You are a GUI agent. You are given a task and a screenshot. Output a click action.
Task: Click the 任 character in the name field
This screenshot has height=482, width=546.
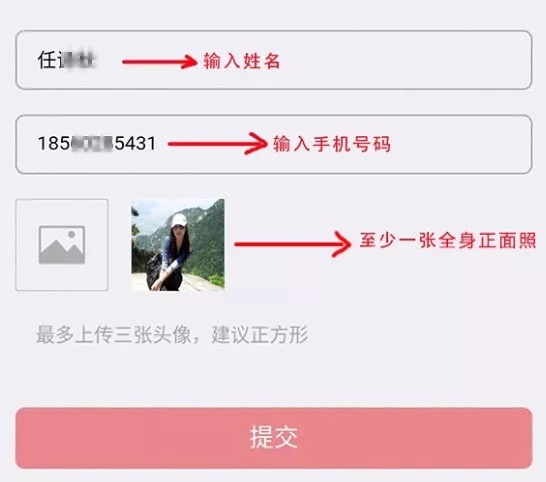point(47,60)
